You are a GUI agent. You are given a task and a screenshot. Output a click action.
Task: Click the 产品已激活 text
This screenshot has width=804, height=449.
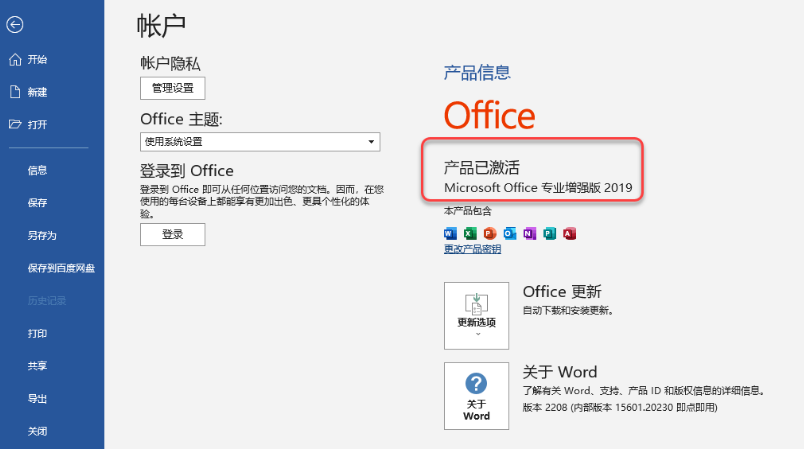pyautogui.click(x=481, y=168)
